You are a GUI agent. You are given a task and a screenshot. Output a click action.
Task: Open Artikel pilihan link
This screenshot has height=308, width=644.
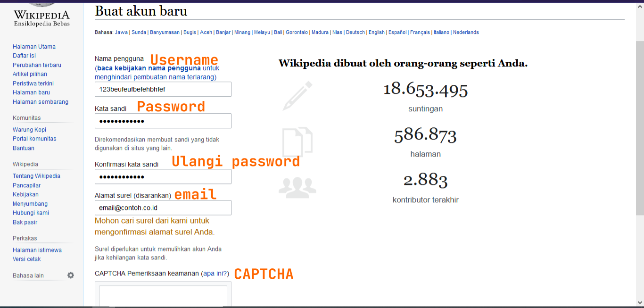pyautogui.click(x=30, y=74)
